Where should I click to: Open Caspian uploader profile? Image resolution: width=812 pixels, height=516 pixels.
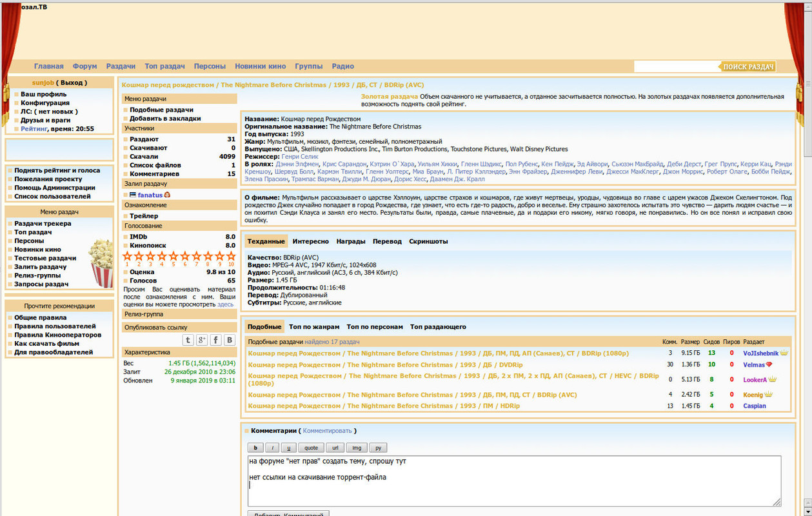[x=755, y=406]
